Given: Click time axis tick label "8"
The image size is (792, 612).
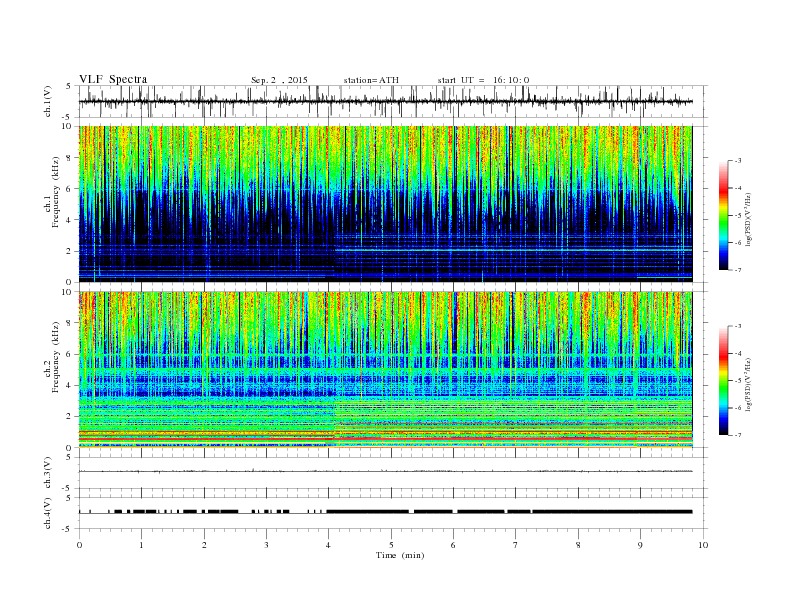Looking at the screenshot, I should pyautogui.click(x=578, y=545).
